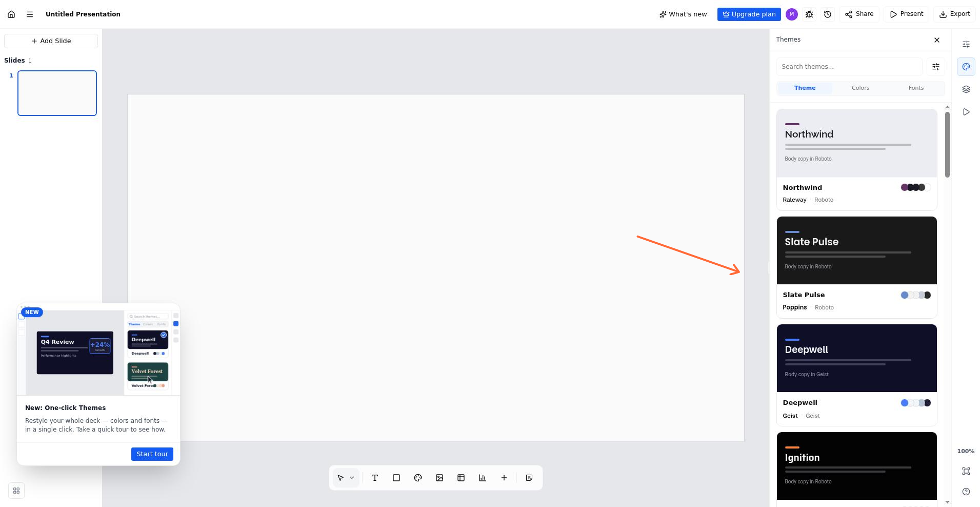Image resolution: width=980 pixels, height=507 pixels.
Task: Close the Themes panel
Action: click(937, 40)
